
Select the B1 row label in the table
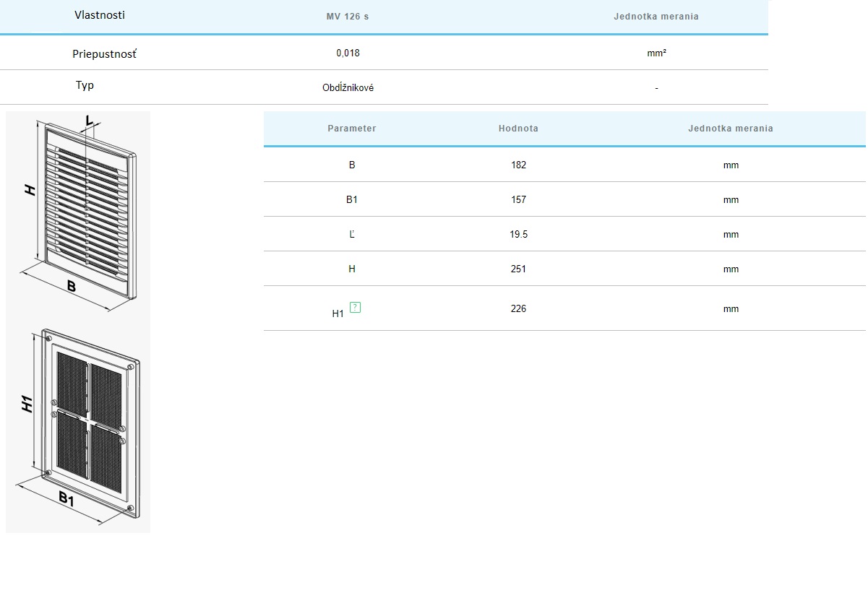pos(352,199)
